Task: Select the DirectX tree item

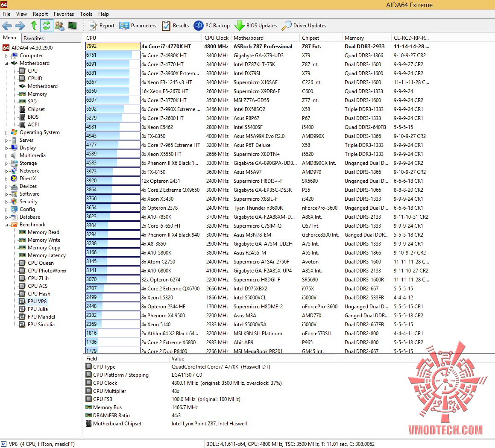Action: point(28,179)
